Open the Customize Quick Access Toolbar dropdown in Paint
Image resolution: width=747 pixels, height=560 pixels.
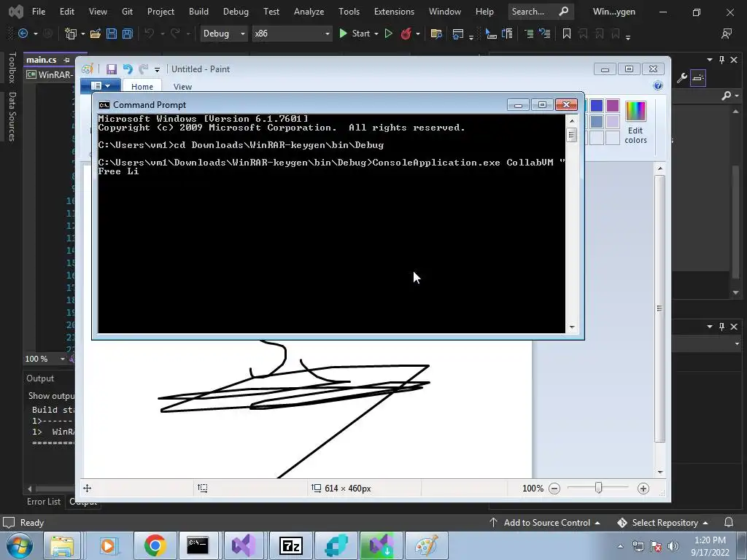[158, 69]
